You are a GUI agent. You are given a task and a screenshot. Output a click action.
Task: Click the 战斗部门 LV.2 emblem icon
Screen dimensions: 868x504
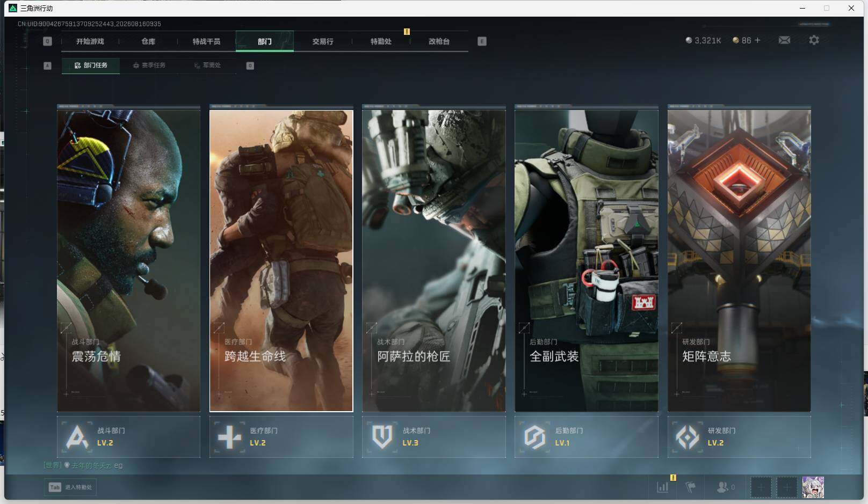pos(76,437)
